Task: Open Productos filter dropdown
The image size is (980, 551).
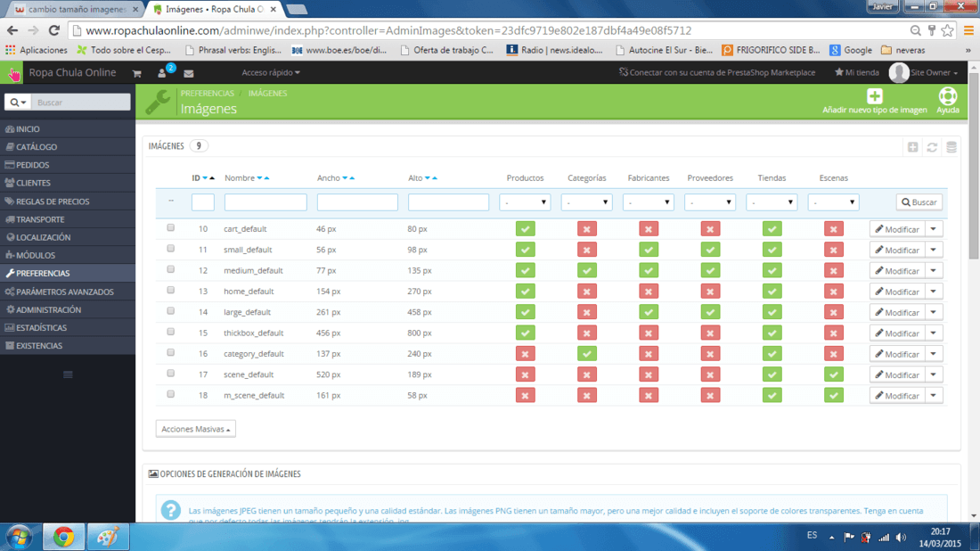Action: pos(525,202)
